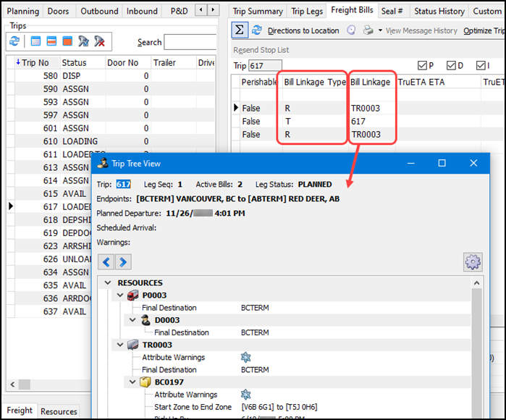Screen dimensions: 506x420
Task: Click the Optimize Trip button
Action: click(484, 30)
